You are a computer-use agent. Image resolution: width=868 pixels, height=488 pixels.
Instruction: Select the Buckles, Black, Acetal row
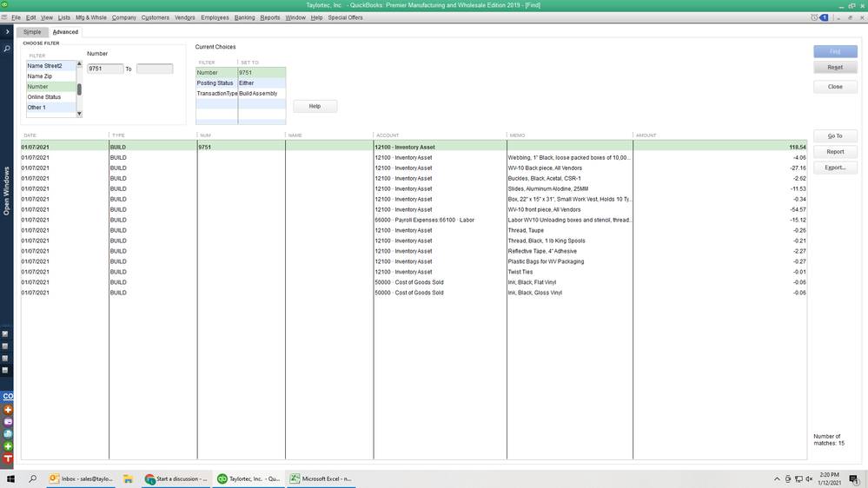tap(414, 179)
